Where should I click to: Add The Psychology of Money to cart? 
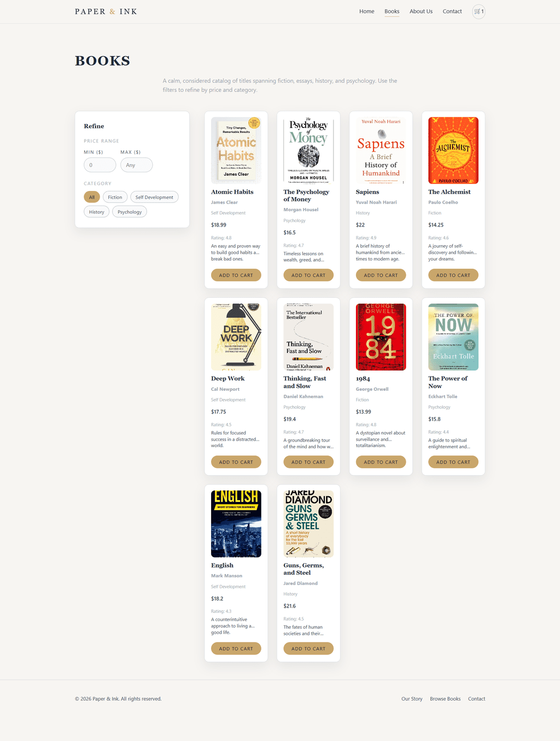click(308, 275)
